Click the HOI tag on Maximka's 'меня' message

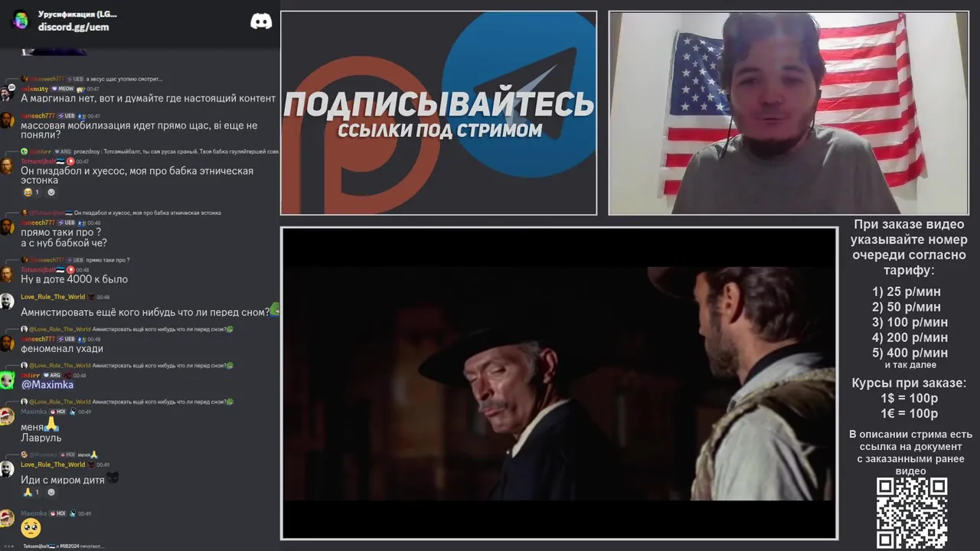58,412
